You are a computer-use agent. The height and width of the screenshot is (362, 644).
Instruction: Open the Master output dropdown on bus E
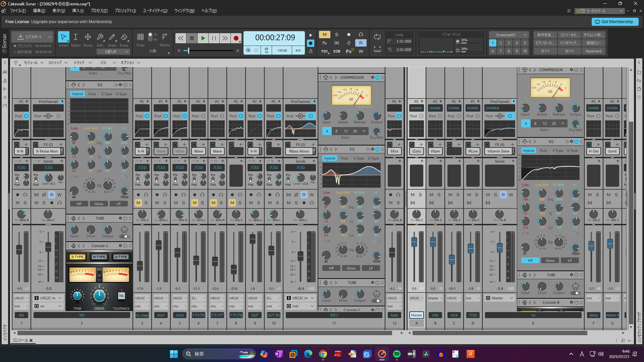(499, 298)
